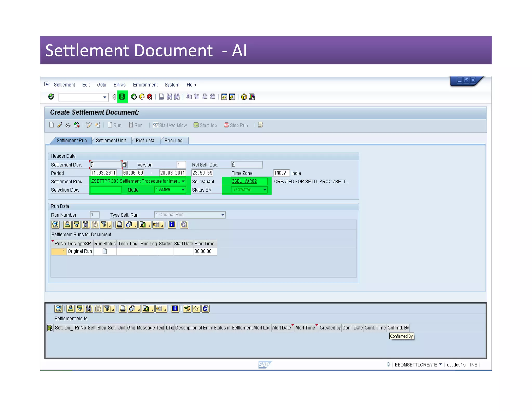
Task: Click the green Save icon in toolbar
Action: 122,97
